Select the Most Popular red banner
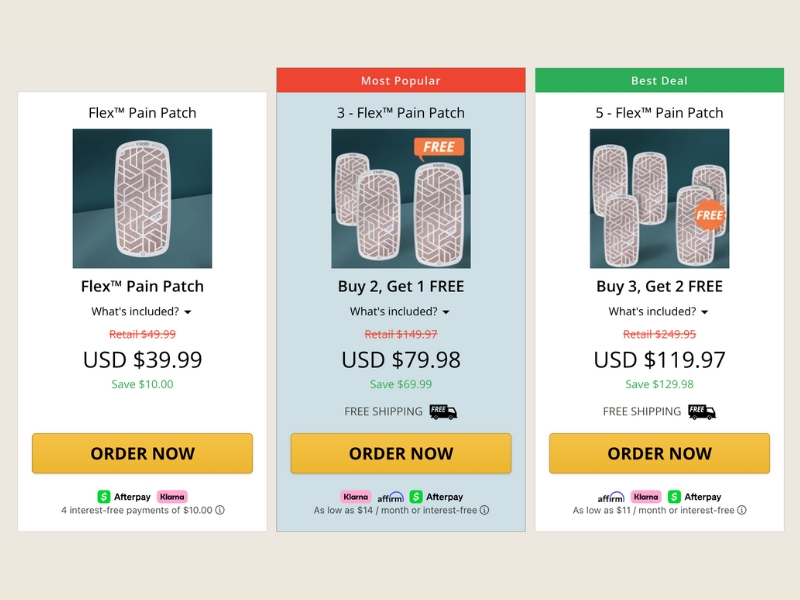800x600 pixels. click(401, 80)
